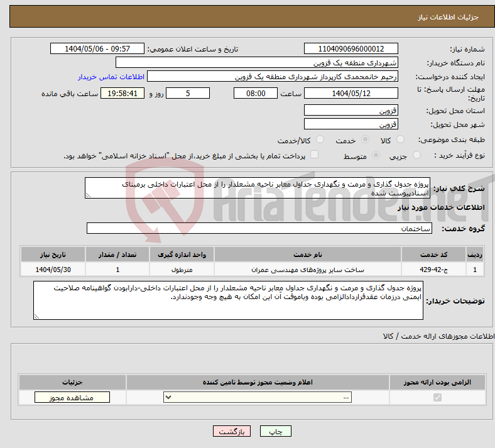This screenshot has height=448, width=495.
Task: Click the buyer notes textarea resize grip
Action: (x=36, y=316)
